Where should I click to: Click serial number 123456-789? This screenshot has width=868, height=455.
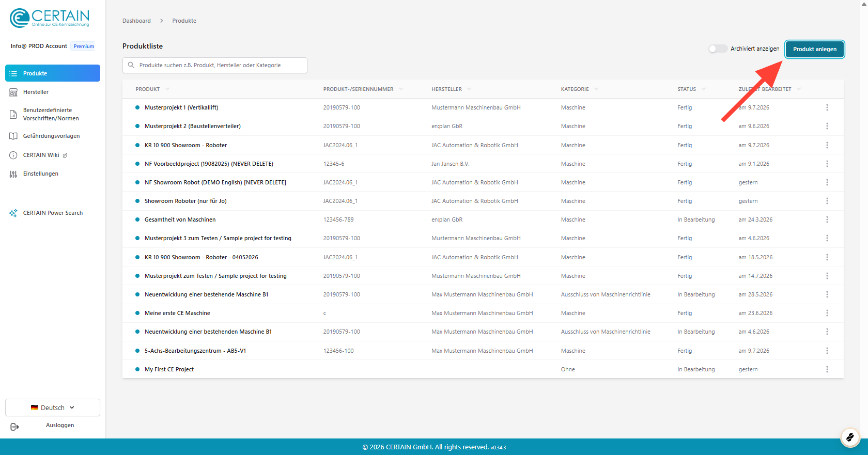click(338, 219)
